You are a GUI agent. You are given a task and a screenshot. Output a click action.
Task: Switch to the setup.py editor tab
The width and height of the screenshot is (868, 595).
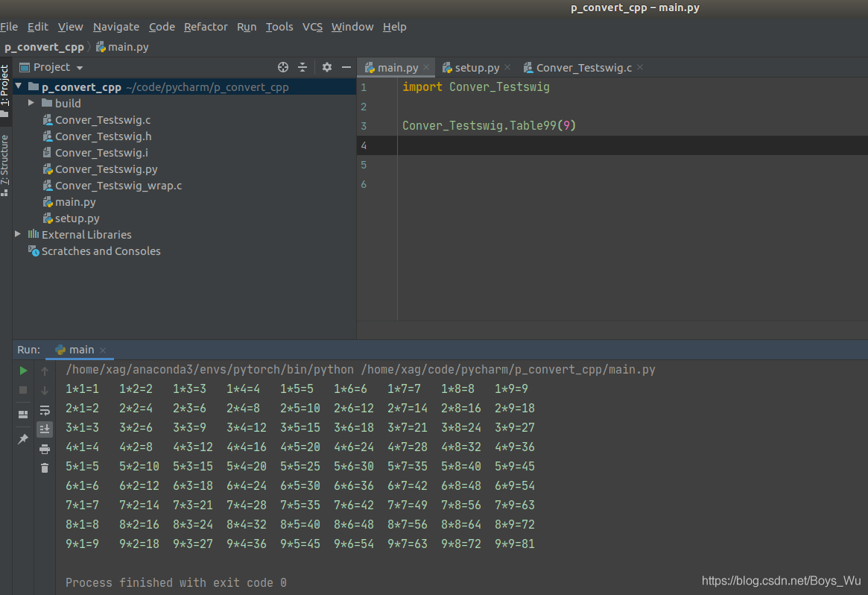click(477, 68)
